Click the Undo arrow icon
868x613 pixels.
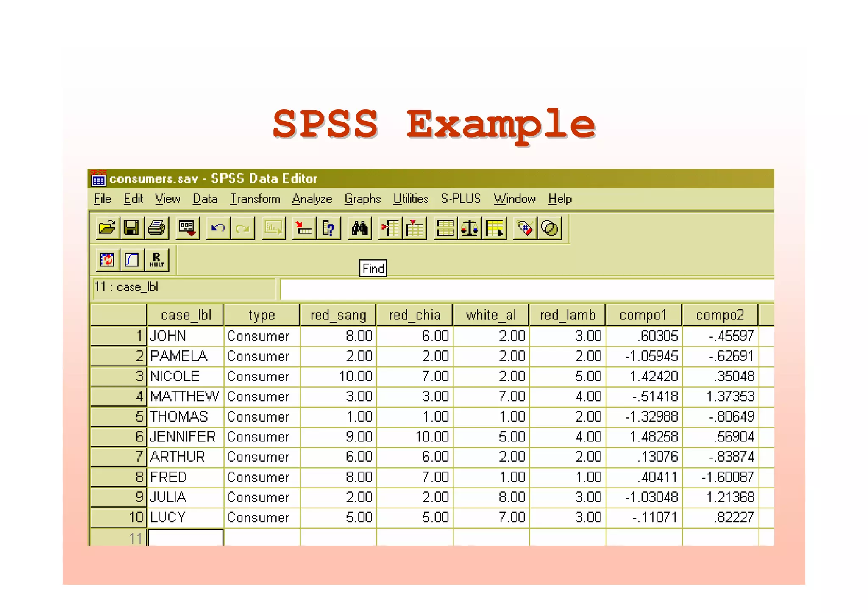coord(218,228)
